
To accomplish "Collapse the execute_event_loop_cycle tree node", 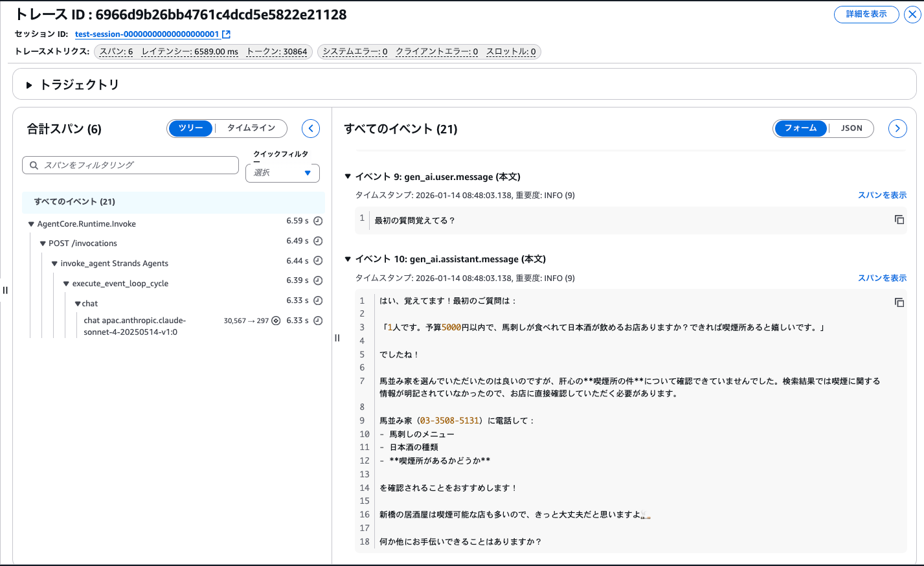I will [65, 283].
